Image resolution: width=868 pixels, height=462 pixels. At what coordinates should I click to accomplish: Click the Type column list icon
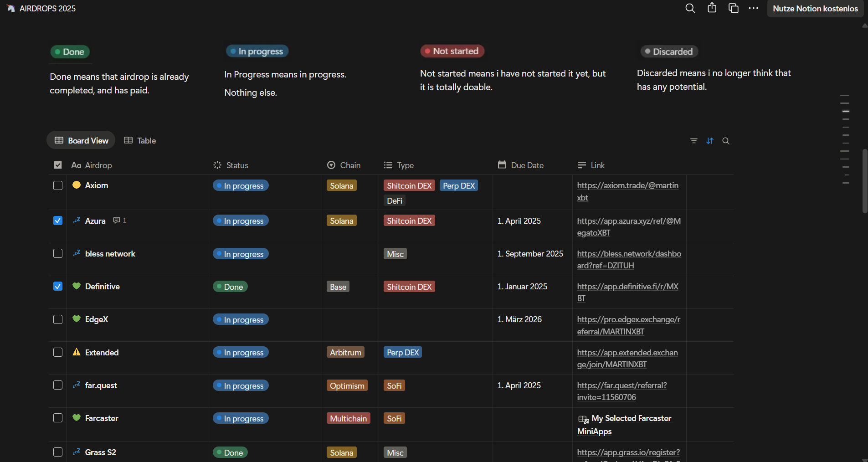pyautogui.click(x=388, y=165)
